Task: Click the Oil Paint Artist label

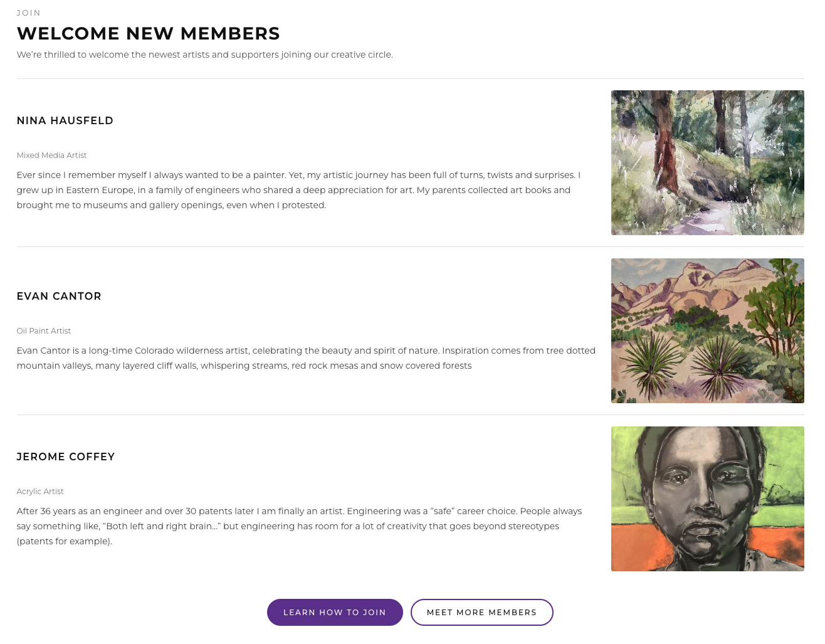Action: (43, 330)
